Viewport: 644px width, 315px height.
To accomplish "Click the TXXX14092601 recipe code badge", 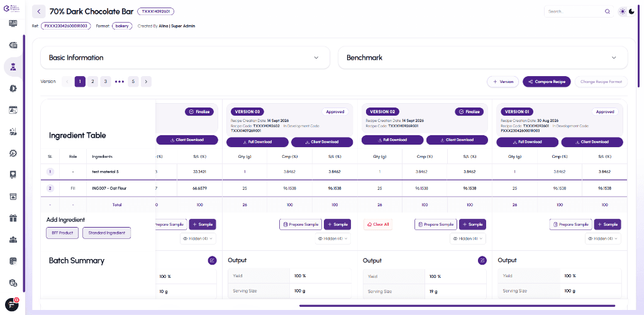I will [x=156, y=11].
